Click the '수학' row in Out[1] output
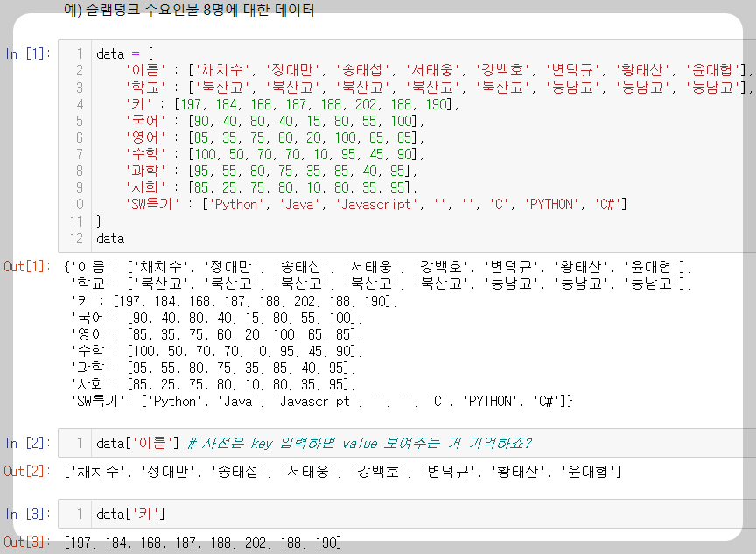This screenshot has width=756, height=554. click(217, 351)
